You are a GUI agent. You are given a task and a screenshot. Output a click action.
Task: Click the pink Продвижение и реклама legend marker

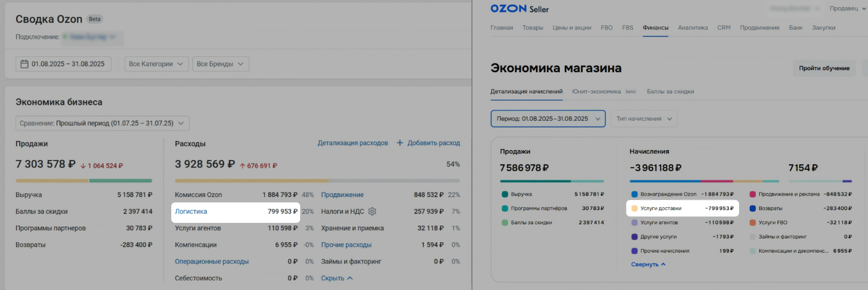pos(752,194)
